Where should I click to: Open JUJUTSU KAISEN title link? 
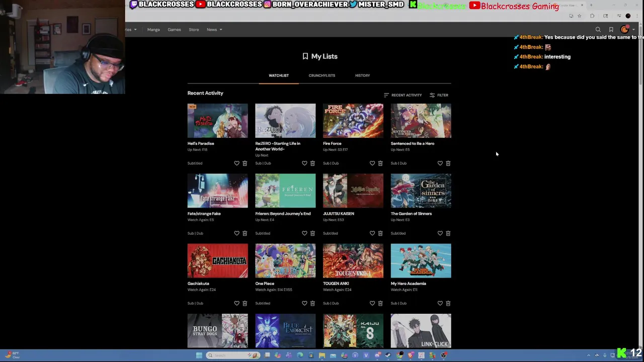point(339,214)
